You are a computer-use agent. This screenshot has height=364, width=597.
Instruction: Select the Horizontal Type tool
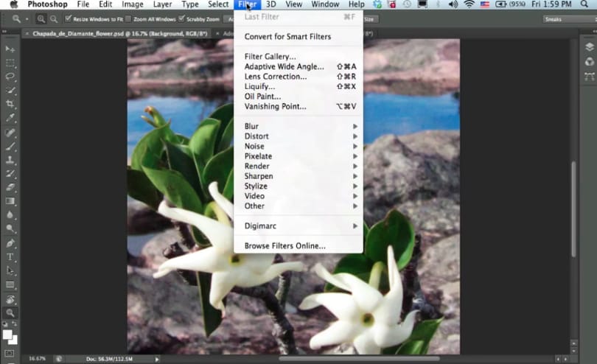point(10,257)
